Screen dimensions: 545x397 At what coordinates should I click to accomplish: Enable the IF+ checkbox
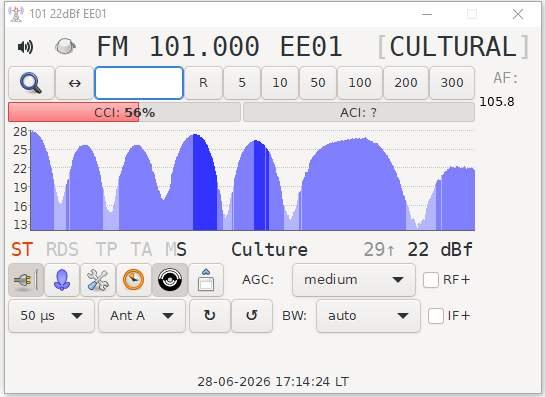coord(436,316)
